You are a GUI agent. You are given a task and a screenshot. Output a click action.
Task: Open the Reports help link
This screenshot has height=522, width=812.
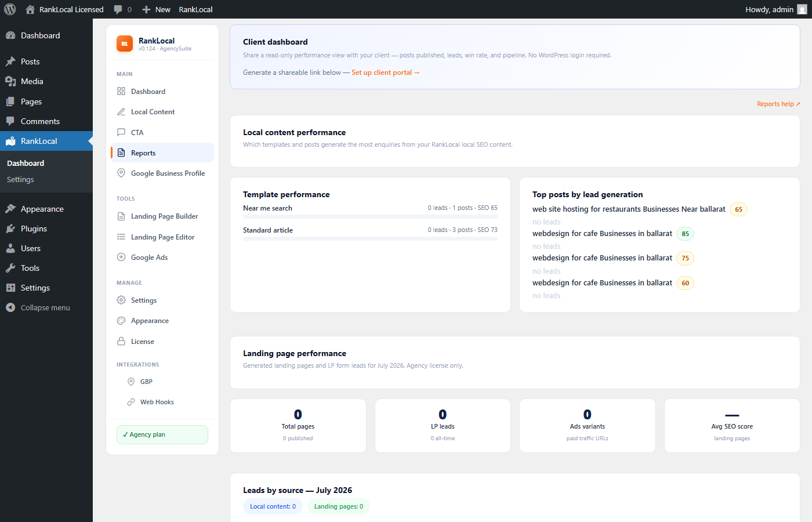[778, 104]
